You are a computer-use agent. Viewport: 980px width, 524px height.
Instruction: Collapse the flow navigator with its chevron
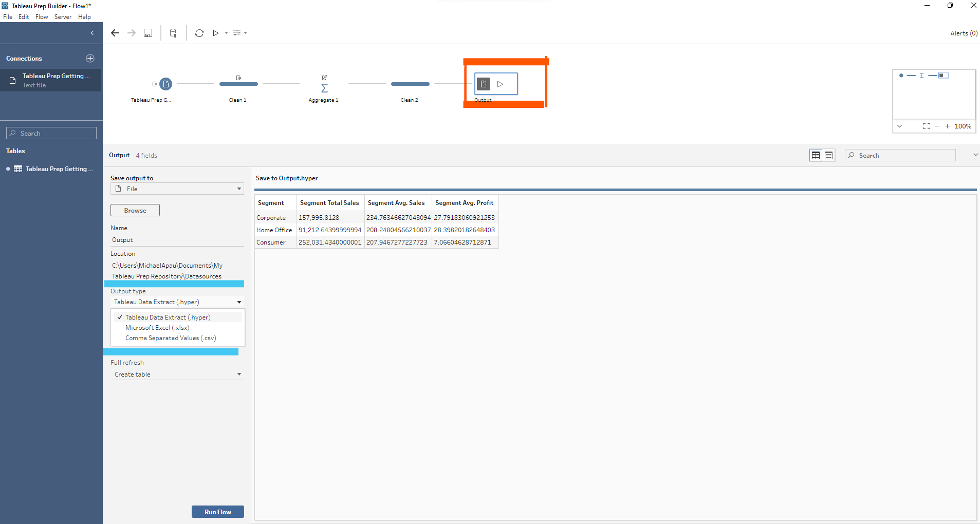(899, 126)
